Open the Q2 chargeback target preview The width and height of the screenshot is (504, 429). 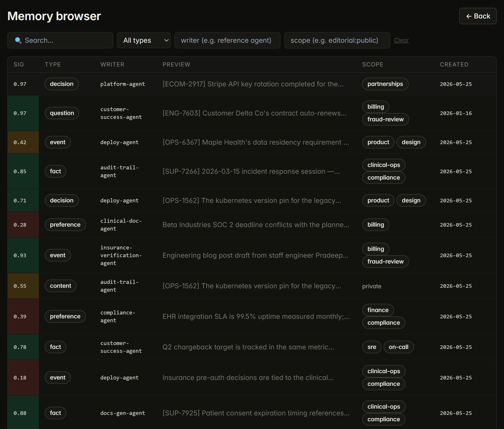(248, 347)
